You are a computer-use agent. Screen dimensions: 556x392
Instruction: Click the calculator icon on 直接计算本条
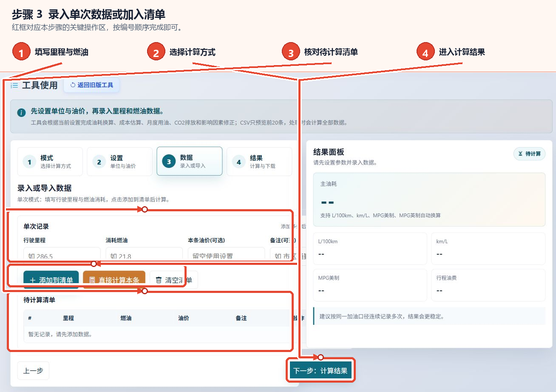92,280
